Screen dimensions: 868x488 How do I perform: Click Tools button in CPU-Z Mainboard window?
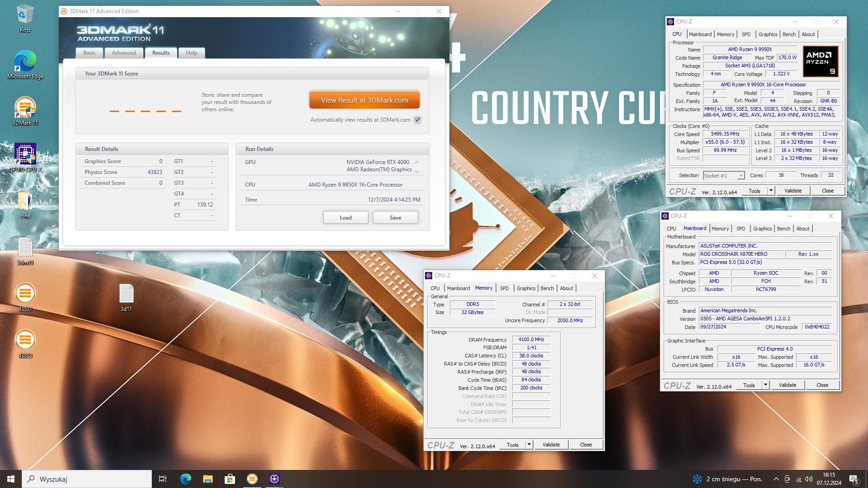click(x=749, y=385)
